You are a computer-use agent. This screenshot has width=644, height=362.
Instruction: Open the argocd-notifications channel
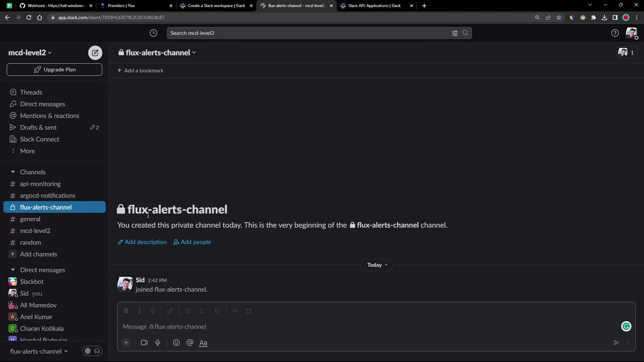click(x=47, y=196)
